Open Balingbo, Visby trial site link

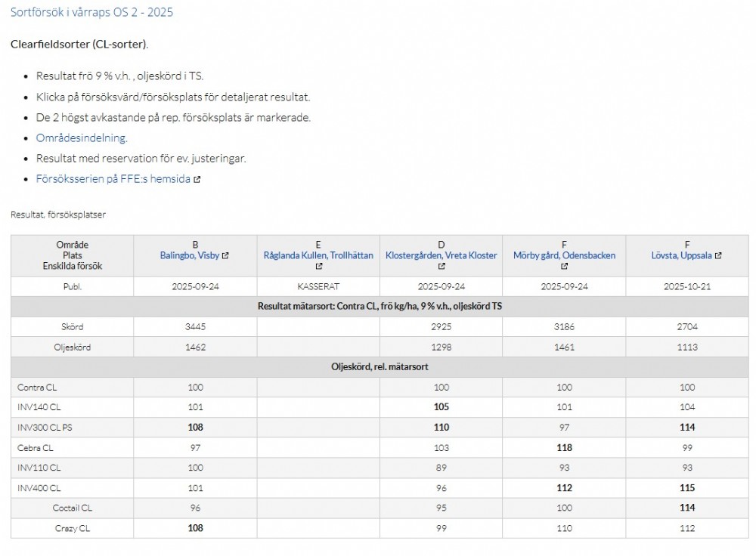[190, 256]
